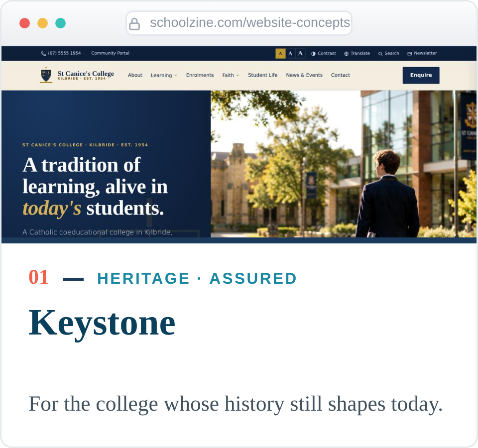Open News & Events in navigation
478x448 pixels.
coord(304,75)
